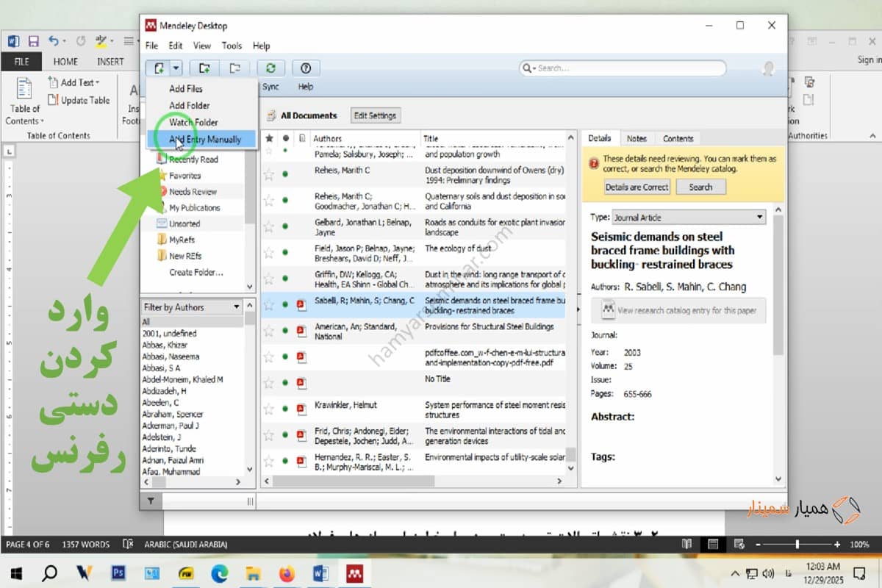
Task: Select Unsorted in library sidebar
Action: [x=184, y=224]
